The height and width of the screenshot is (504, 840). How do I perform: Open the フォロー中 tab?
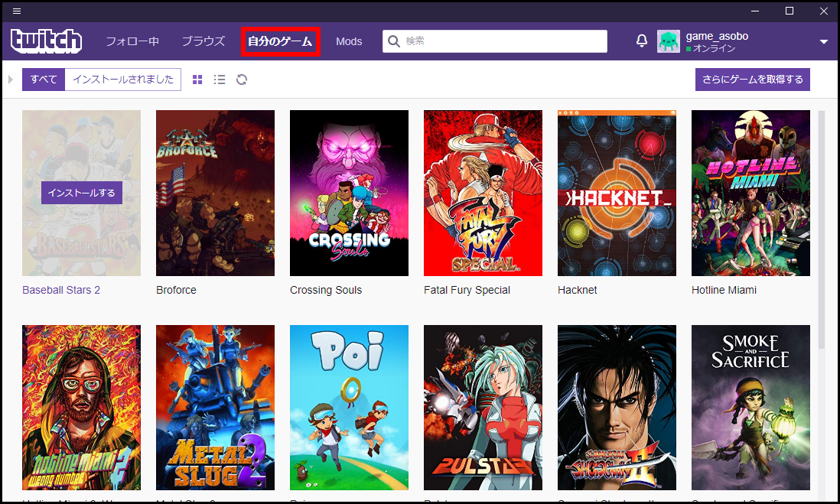point(132,41)
